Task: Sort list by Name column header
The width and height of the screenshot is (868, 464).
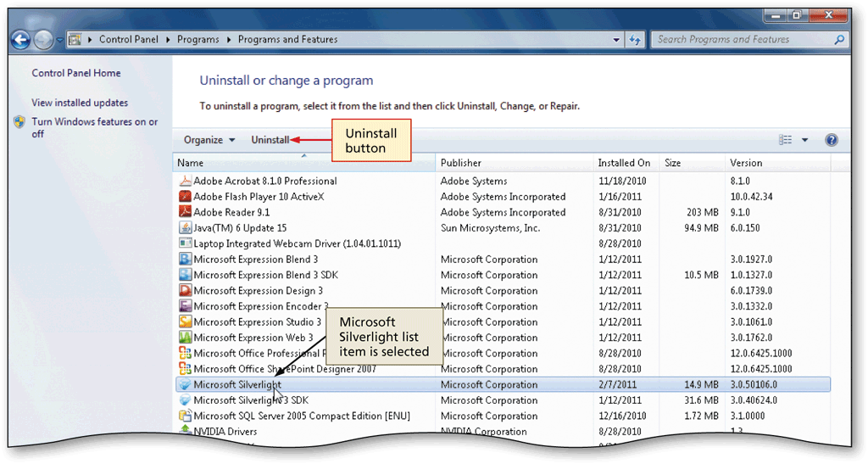Action: tap(304, 163)
